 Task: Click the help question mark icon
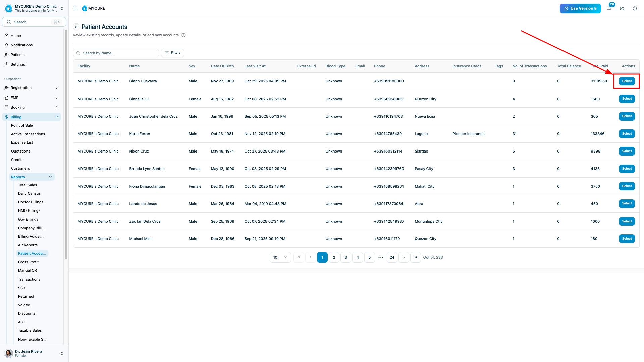tap(635, 8)
